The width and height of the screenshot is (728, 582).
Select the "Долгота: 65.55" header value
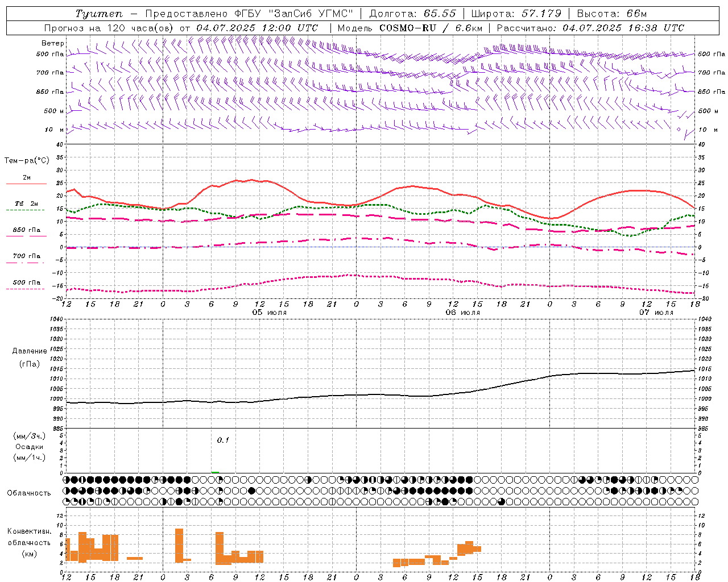pos(412,14)
